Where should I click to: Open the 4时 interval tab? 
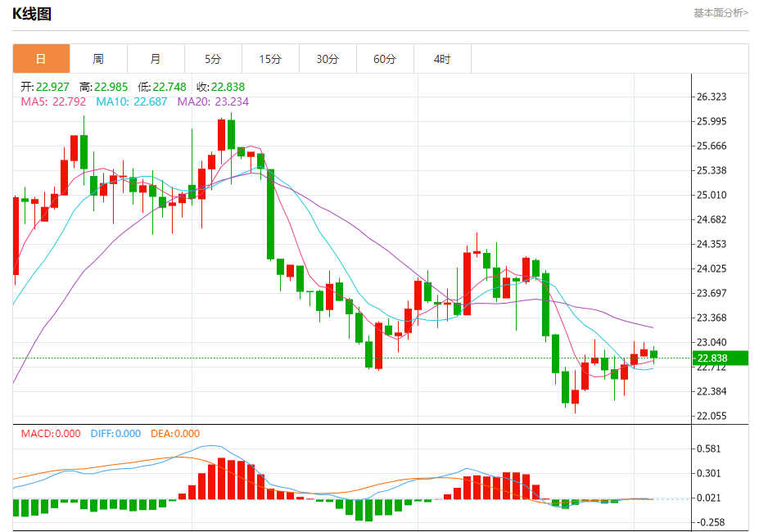point(442,59)
